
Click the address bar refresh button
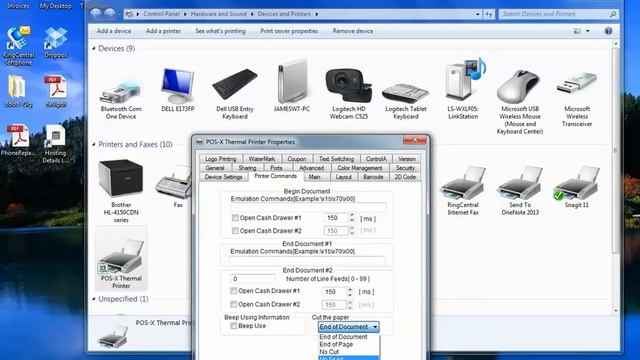[x=489, y=14]
